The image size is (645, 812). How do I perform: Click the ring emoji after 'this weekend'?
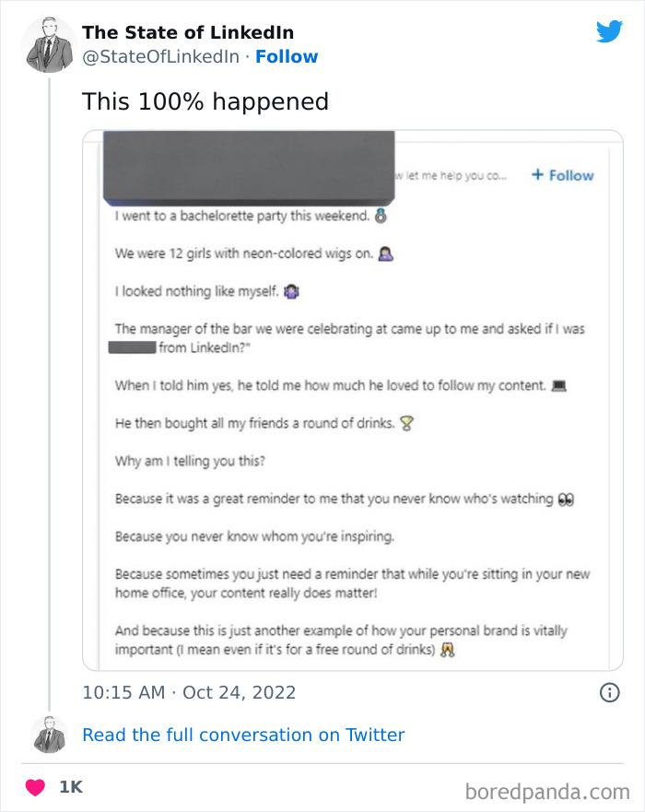point(381,218)
